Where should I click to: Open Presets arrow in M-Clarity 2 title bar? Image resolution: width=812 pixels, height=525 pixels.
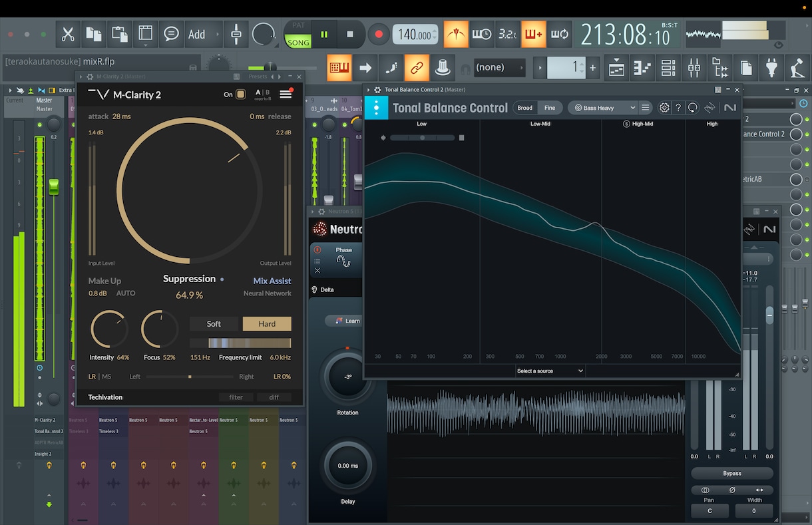pos(272,77)
